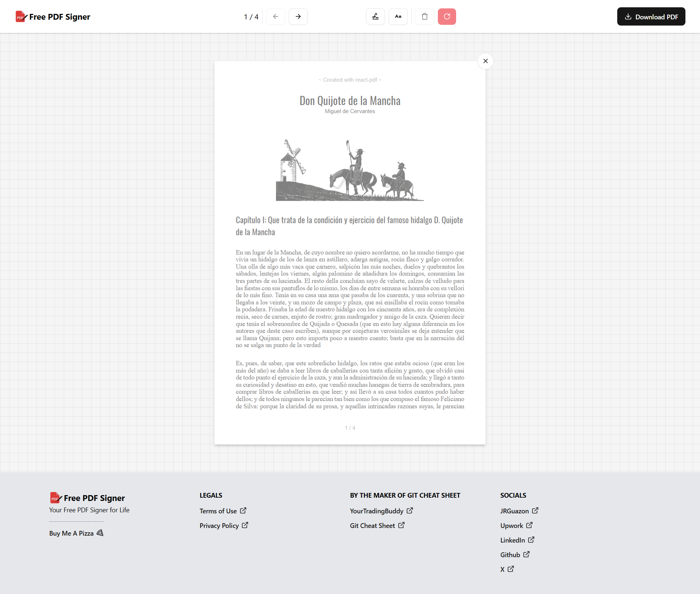Click the page number 1 / 4 at PDF bottom
The width and height of the screenshot is (700, 594).
(x=350, y=428)
